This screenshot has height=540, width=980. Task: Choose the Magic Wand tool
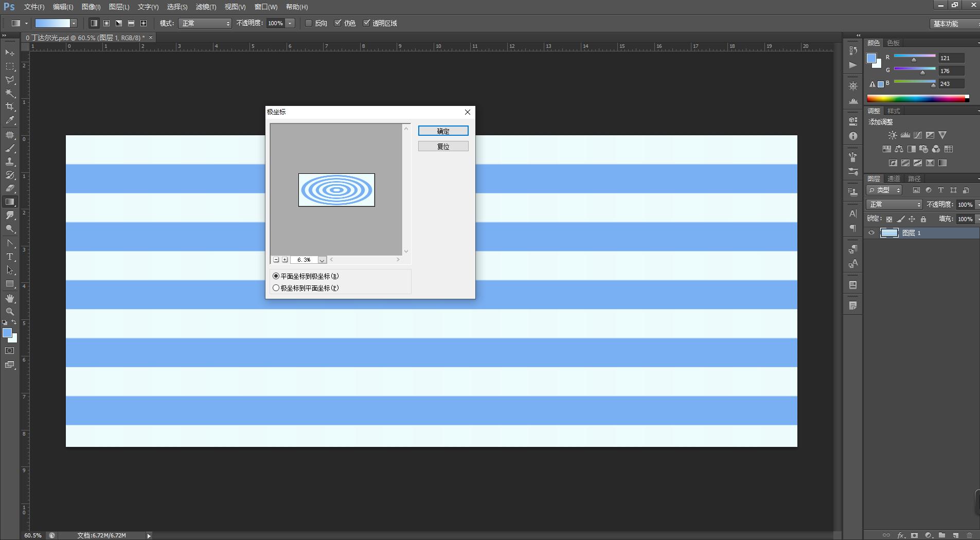[10, 93]
